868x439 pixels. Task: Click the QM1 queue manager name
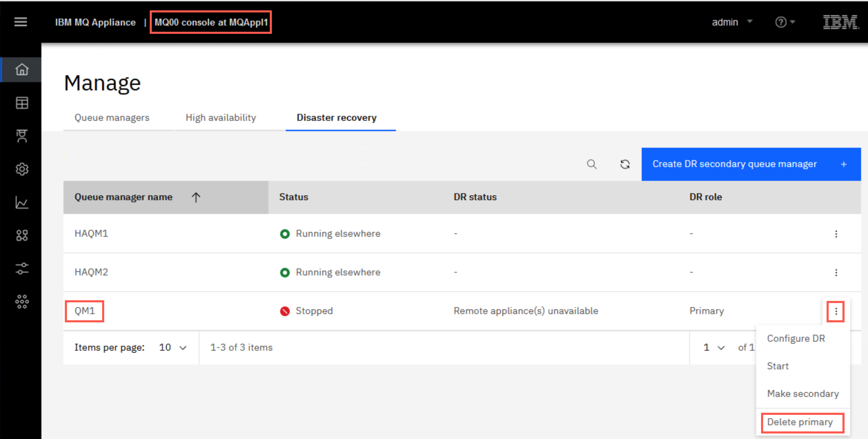(85, 311)
